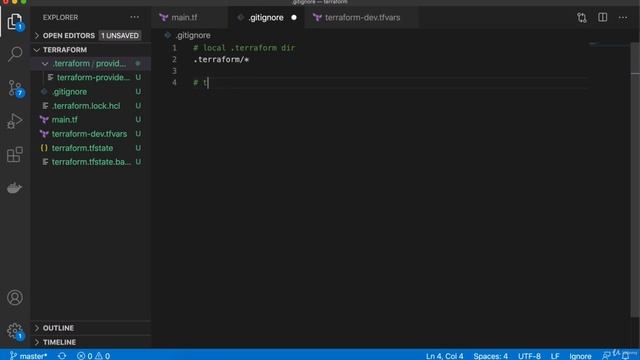The image size is (640, 360).
Task: Open the Manage gear icon
Action: [15, 331]
